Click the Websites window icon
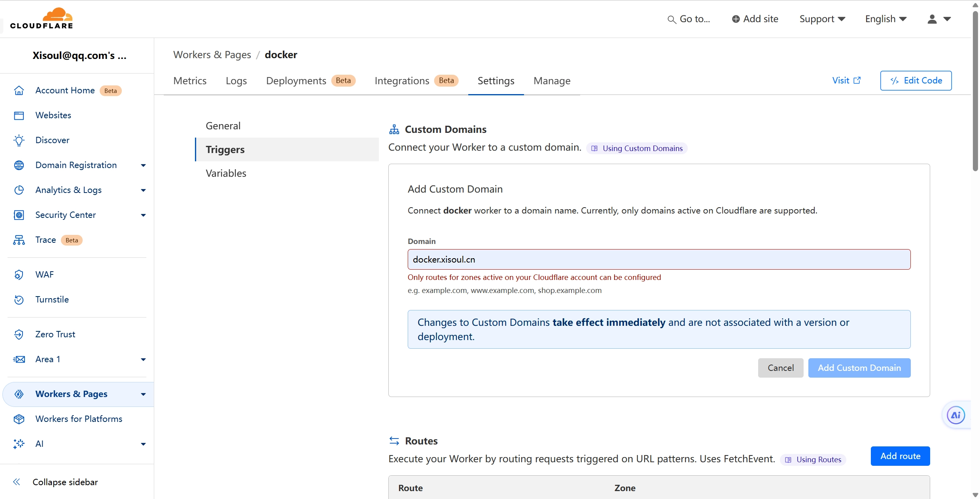 coord(19,115)
